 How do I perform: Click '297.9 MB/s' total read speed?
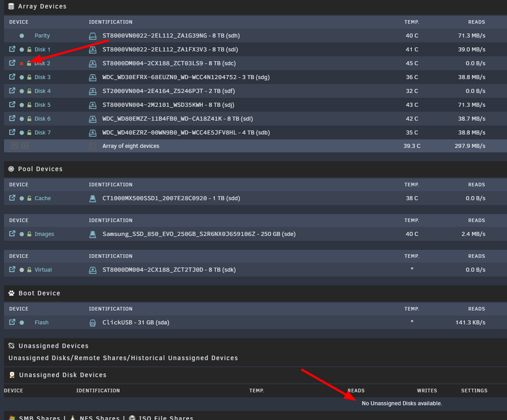pos(470,146)
